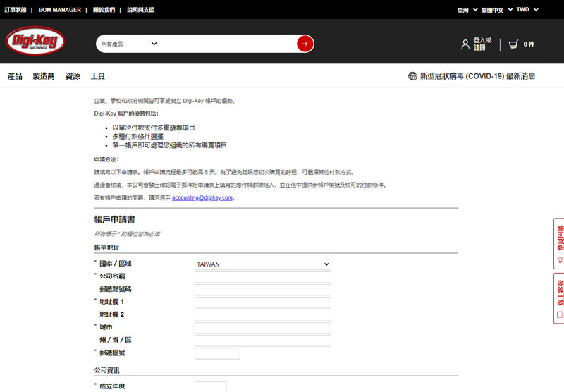Image resolution: width=564 pixels, height=392 pixels.
Task: Open the 產品 menu
Action: (x=15, y=76)
